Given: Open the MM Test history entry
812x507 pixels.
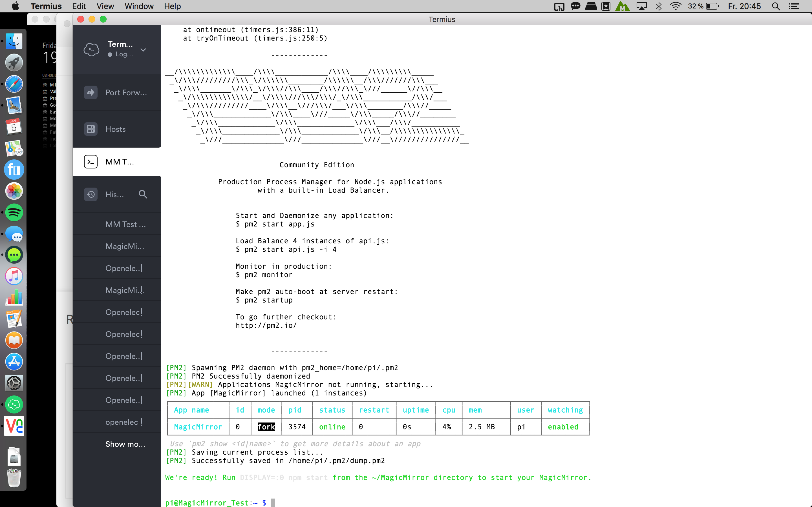Looking at the screenshot, I should [125, 224].
